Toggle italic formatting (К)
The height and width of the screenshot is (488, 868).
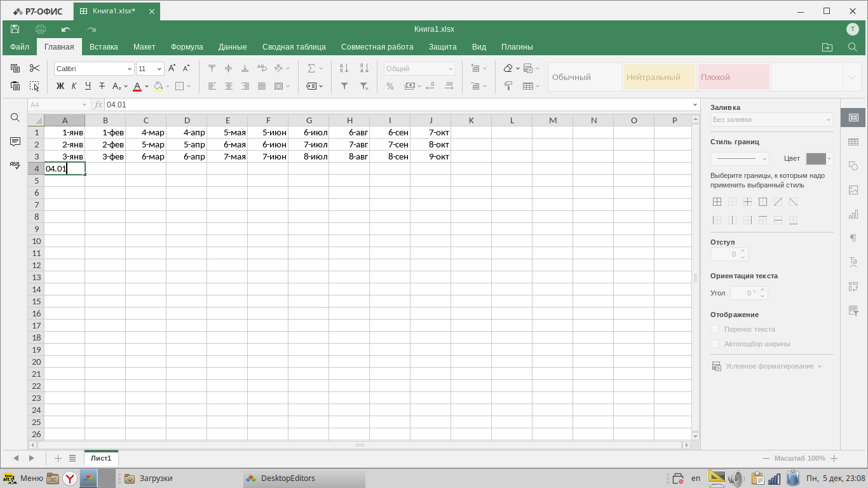(74, 86)
